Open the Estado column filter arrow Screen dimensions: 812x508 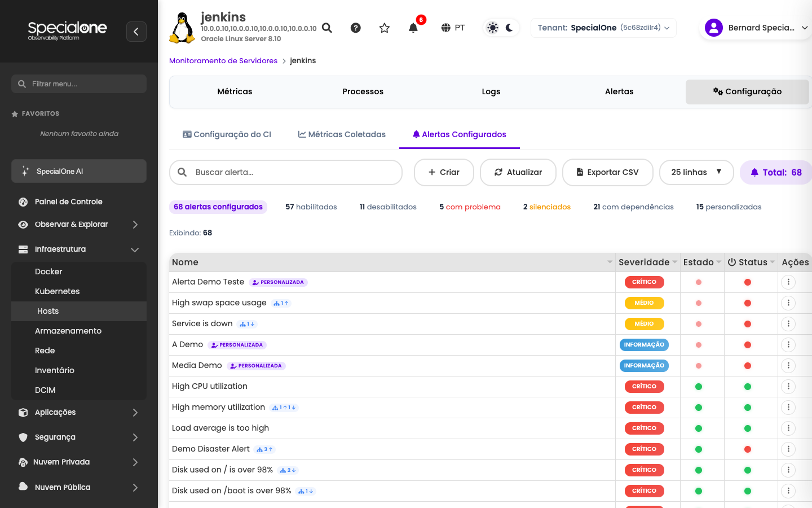coord(719,262)
